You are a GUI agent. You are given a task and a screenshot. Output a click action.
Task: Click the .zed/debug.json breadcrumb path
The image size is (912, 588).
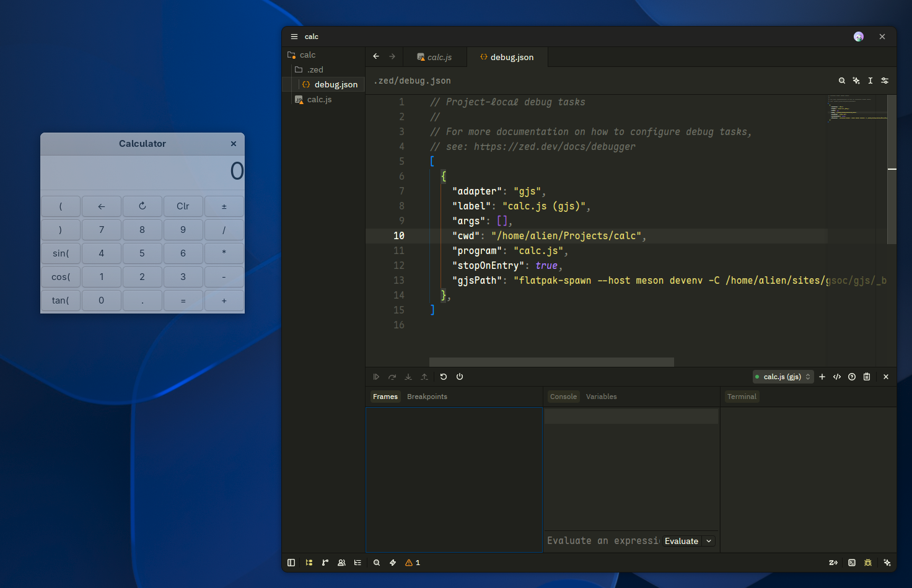(x=412, y=81)
